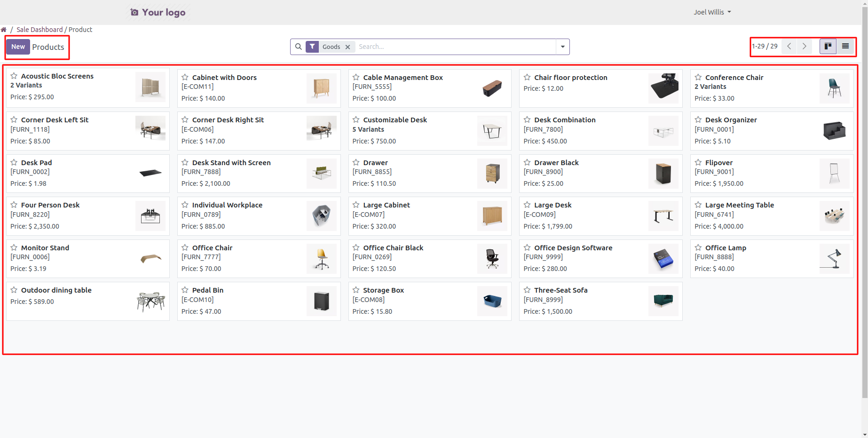Viewport: 868px width, 438px height.
Task: Click the 5 Variants label
Action: coord(368,129)
